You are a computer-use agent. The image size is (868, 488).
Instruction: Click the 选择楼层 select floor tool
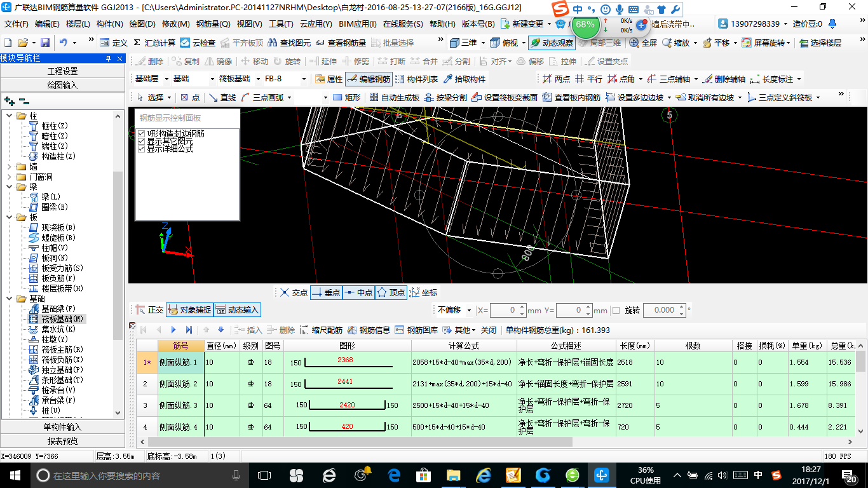click(820, 43)
